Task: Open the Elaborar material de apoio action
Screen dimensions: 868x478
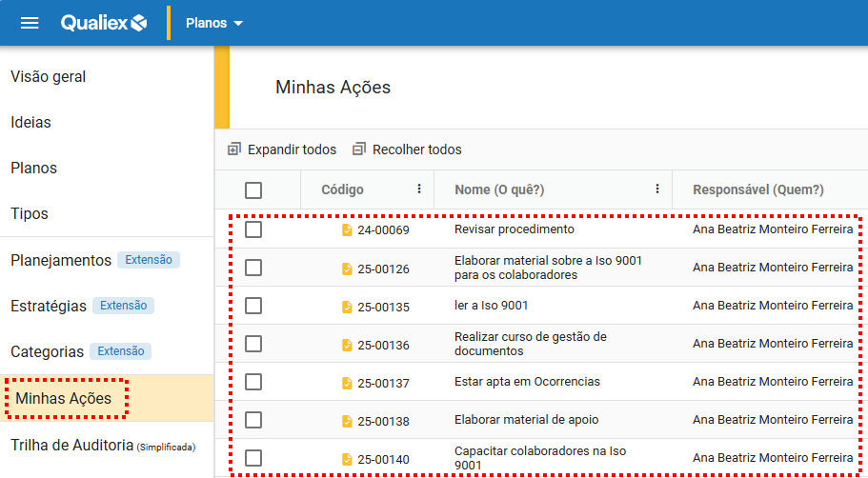Action: (526, 420)
